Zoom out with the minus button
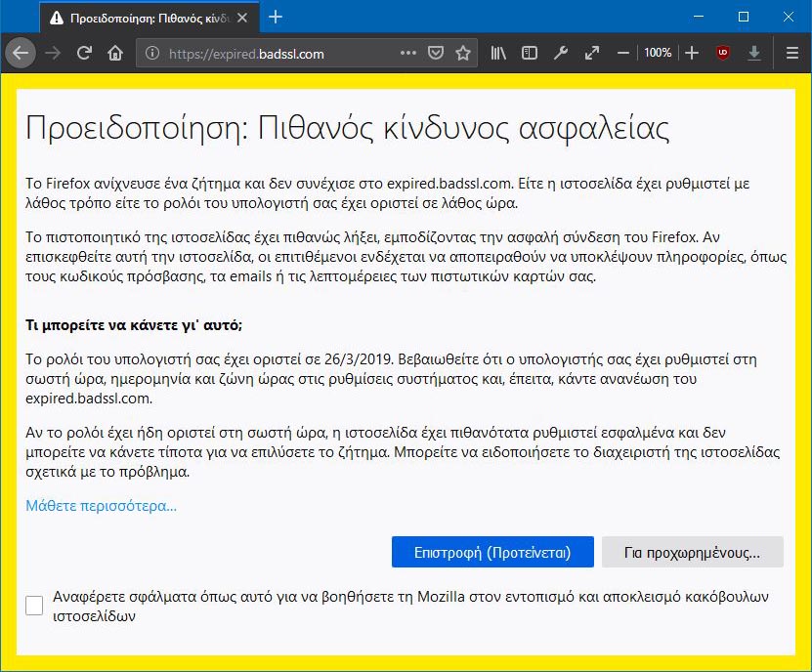812x672 pixels. pyautogui.click(x=623, y=53)
